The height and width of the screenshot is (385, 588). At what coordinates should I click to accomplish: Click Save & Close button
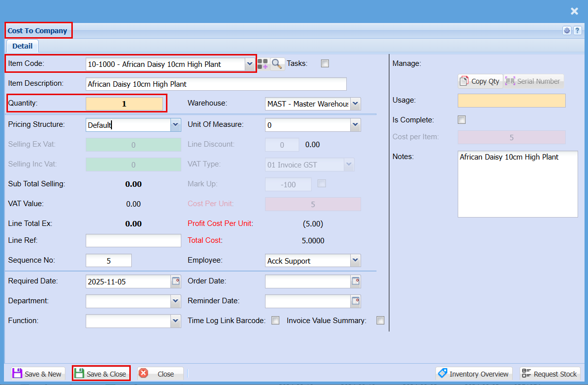tap(101, 374)
